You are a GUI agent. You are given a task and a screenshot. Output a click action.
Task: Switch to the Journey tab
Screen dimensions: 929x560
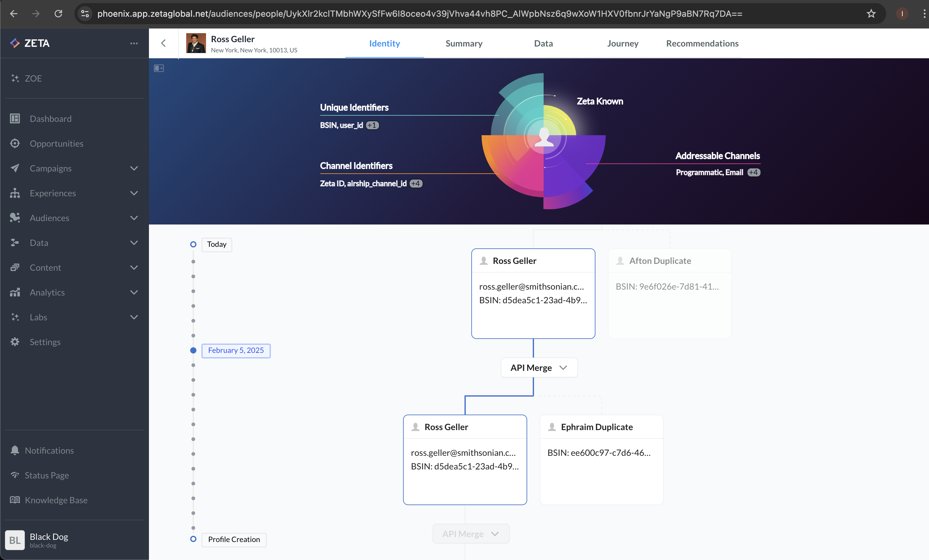[622, 43]
